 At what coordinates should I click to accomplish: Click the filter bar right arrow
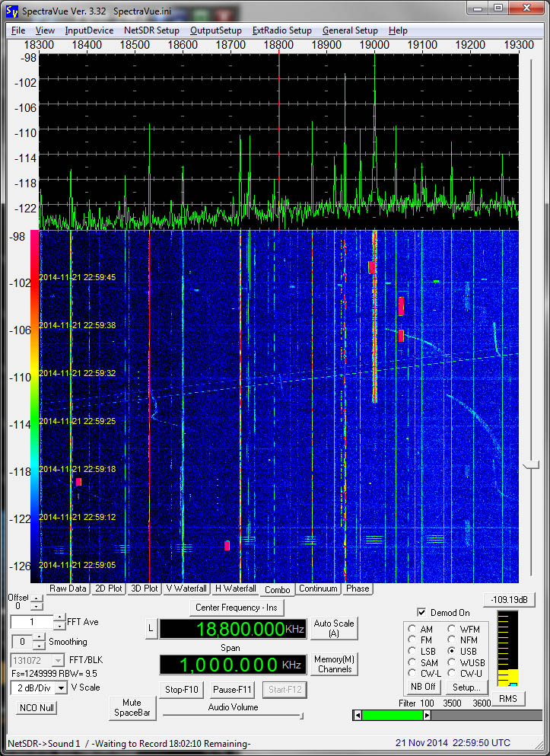pos(428,716)
